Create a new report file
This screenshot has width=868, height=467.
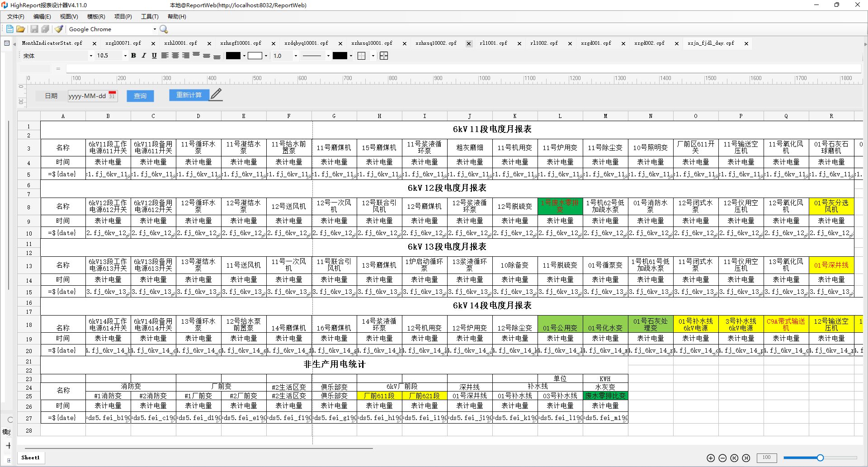click(x=9, y=29)
